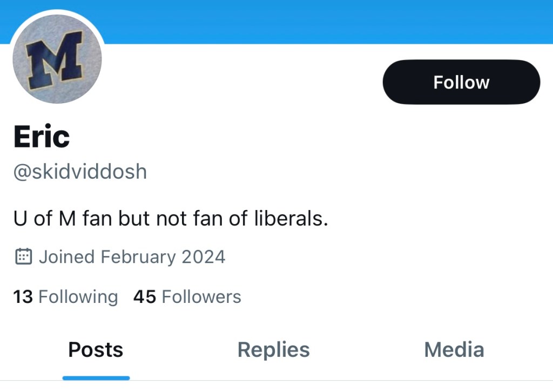
Task: Click the Follow button
Action: [461, 82]
